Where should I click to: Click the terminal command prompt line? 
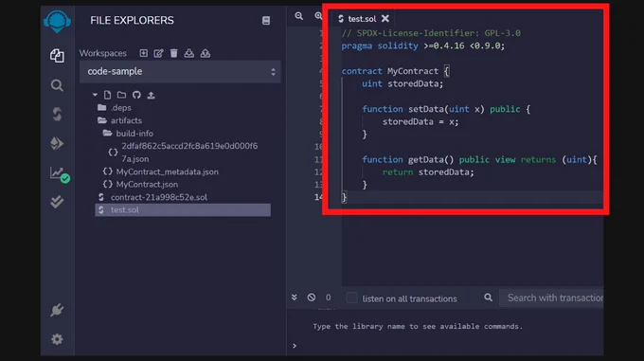pos(448,346)
